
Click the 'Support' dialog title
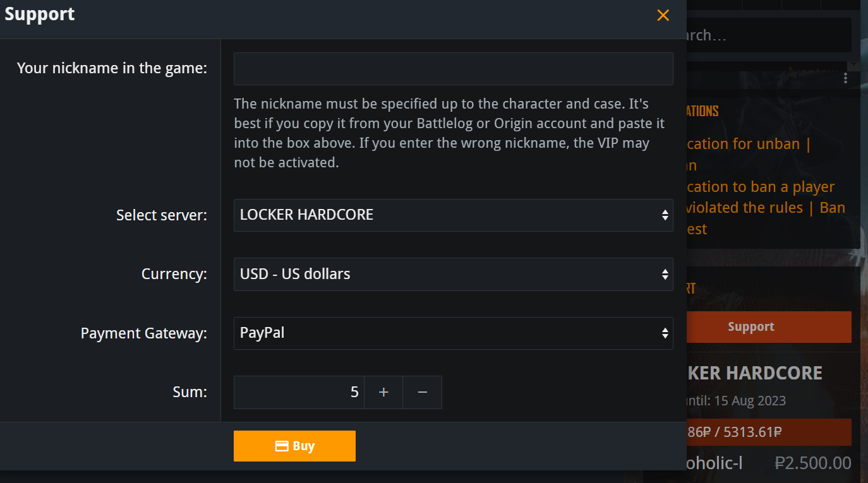coord(40,15)
